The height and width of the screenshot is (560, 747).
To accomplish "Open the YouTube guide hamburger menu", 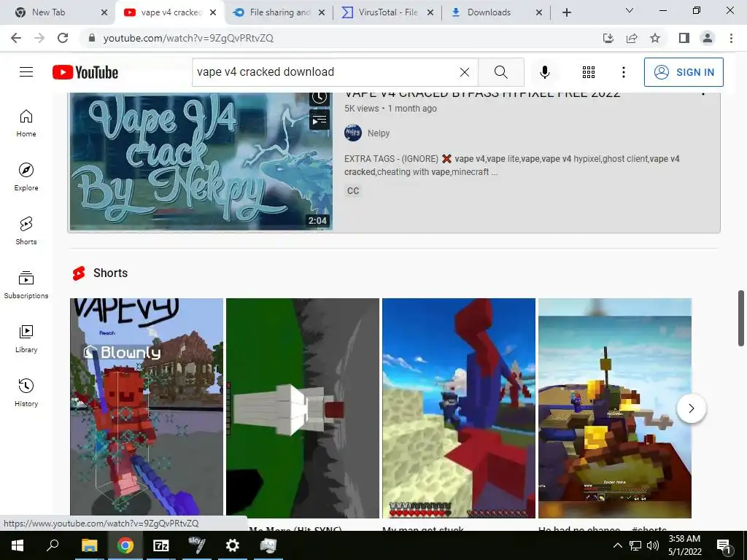I will tap(26, 72).
